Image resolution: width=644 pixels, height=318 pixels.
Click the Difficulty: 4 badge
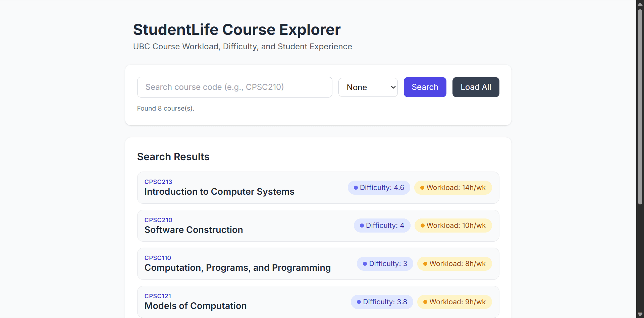(x=382, y=226)
